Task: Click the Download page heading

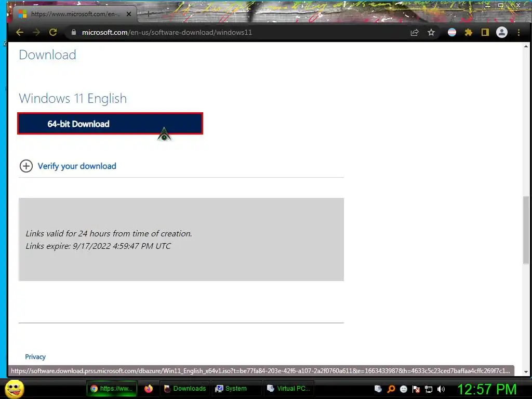Action: [47, 55]
